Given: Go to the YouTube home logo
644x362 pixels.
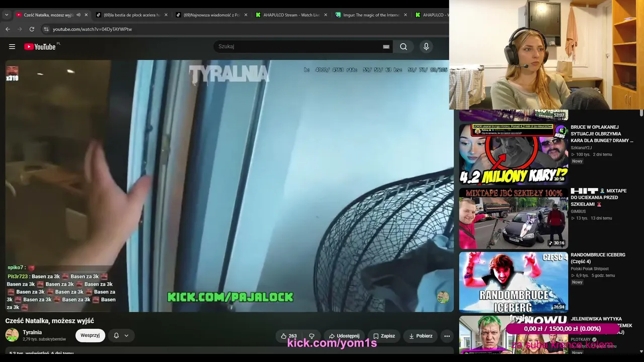Looking at the screenshot, I should pos(40,47).
